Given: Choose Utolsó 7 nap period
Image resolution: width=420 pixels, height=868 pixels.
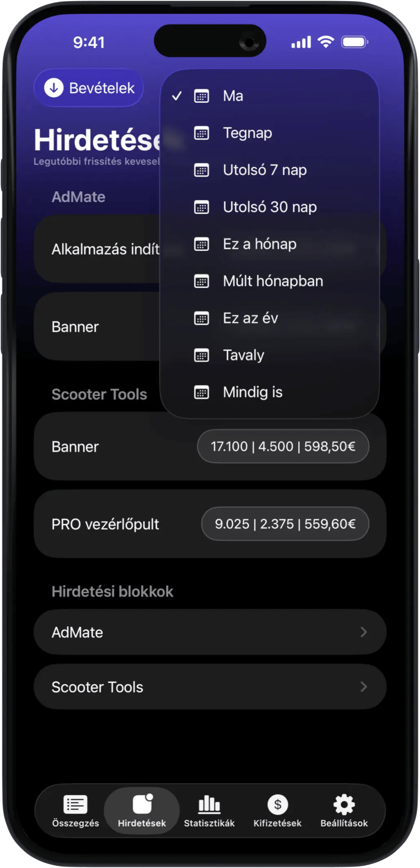Looking at the screenshot, I should pyautogui.click(x=264, y=170).
